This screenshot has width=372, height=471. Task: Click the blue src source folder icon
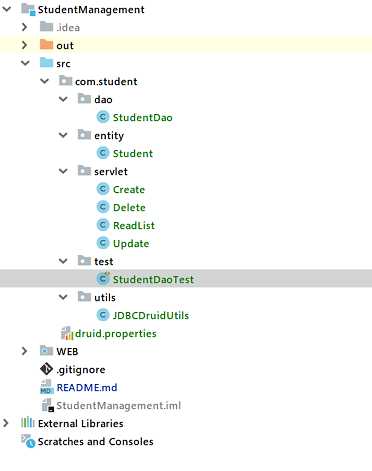pos(46,62)
